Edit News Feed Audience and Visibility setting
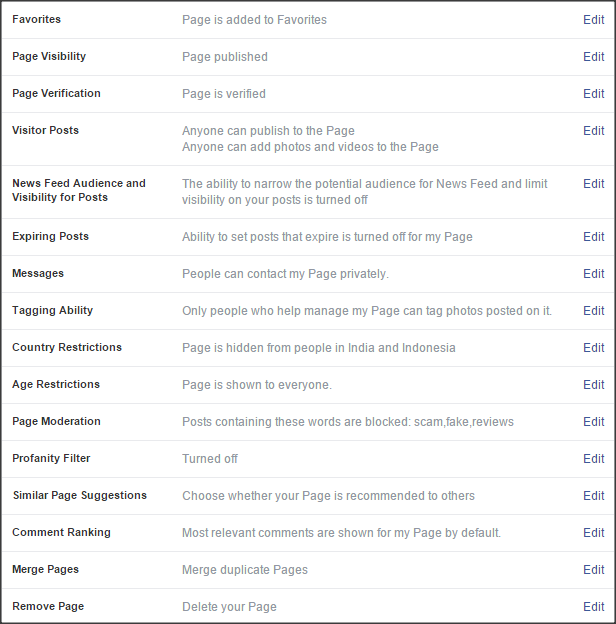The height and width of the screenshot is (624, 616). pyautogui.click(x=593, y=184)
